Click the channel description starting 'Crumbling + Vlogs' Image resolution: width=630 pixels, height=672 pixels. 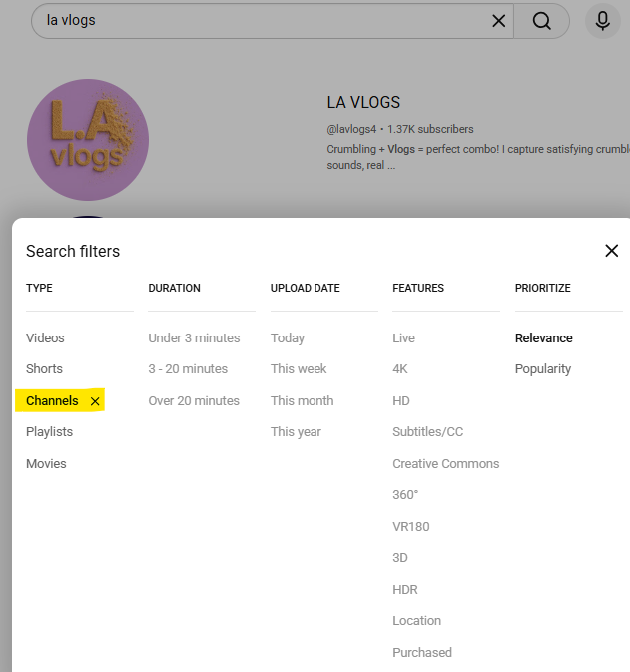[x=478, y=157]
